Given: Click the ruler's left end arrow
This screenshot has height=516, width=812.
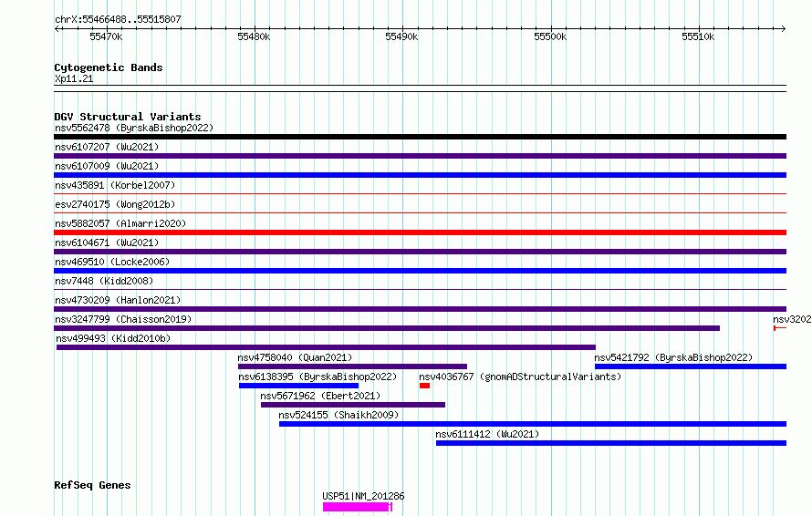Looking at the screenshot, I should point(57,28).
